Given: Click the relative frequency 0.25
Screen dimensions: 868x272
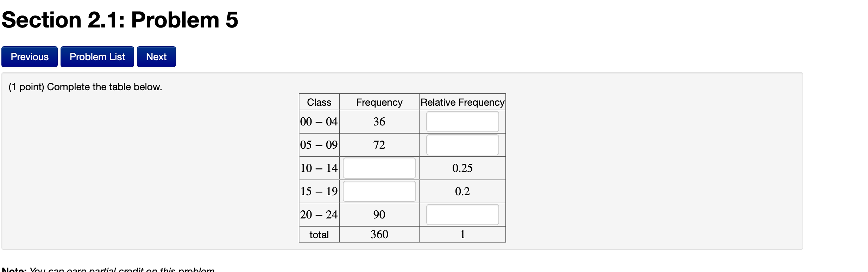Looking at the screenshot, I should [x=462, y=168].
